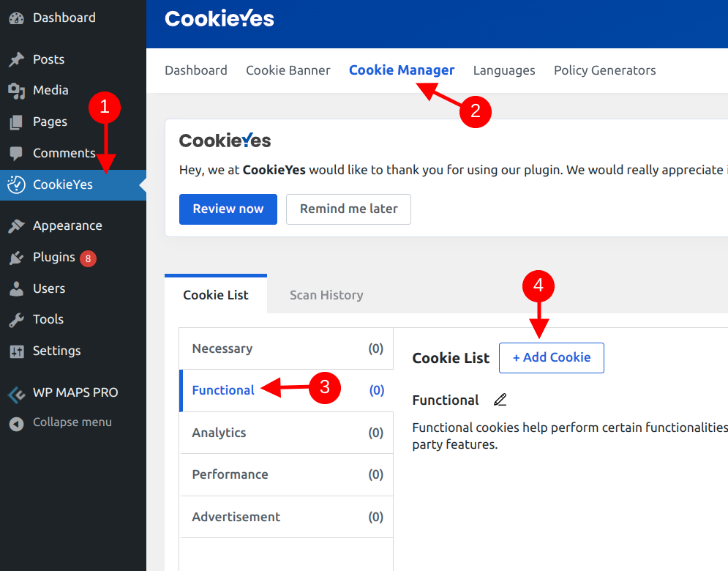Switch to the Scan History tab
The image size is (728, 571).
(x=326, y=294)
